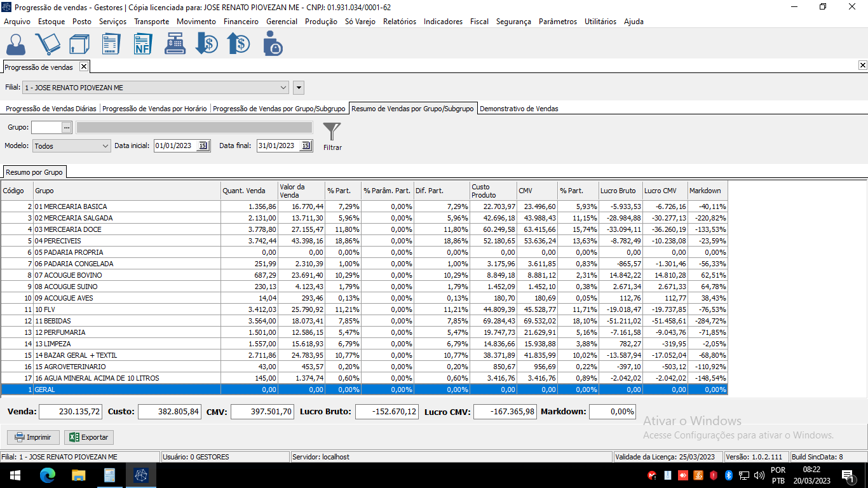Open the NF invoice toolbar icon
The image size is (868, 488).
[x=143, y=44]
